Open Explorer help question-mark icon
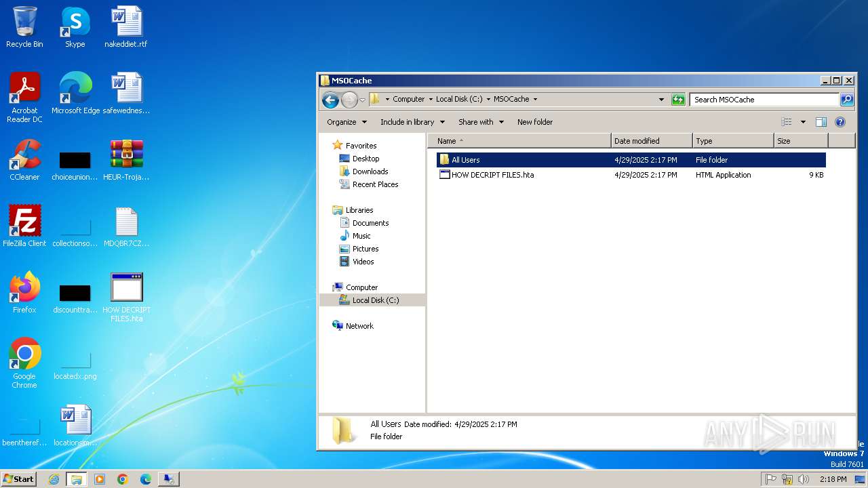The height and width of the screenshot is (488, 868). (840, 122)
